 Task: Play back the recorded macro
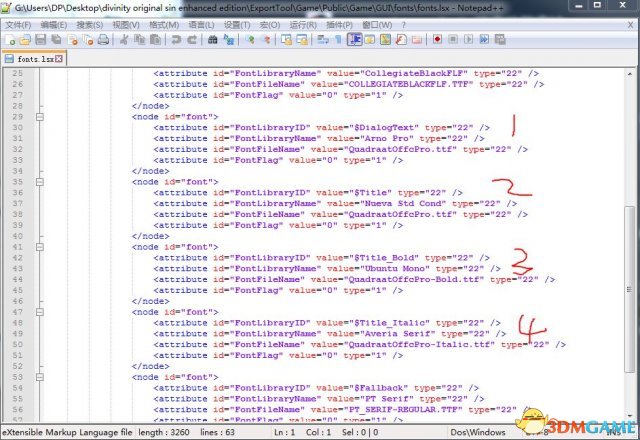tap(469, 40)
